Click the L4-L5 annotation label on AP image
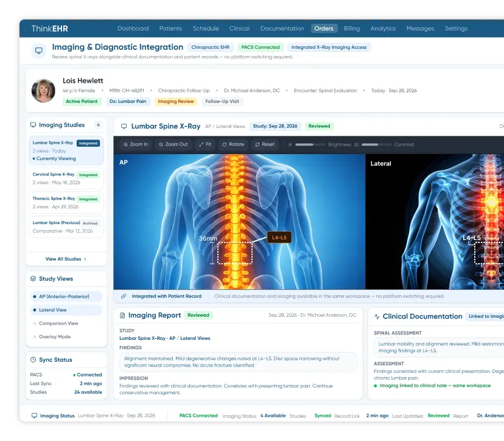 [x=279, y=238]
